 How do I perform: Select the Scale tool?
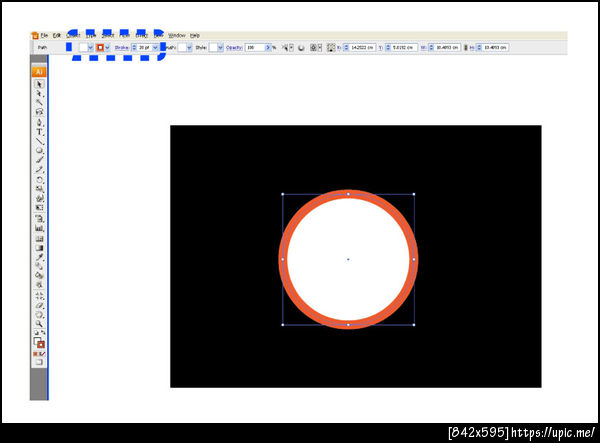pyautogui.click(x=39, y=189)
